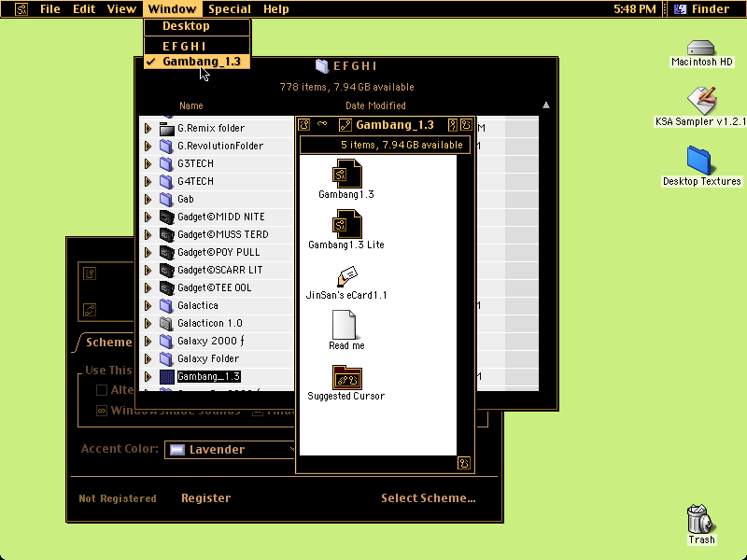This screenshot has height=560, width=747.
Task: Choose E F G H I from the Window menu
Action: 197,46
